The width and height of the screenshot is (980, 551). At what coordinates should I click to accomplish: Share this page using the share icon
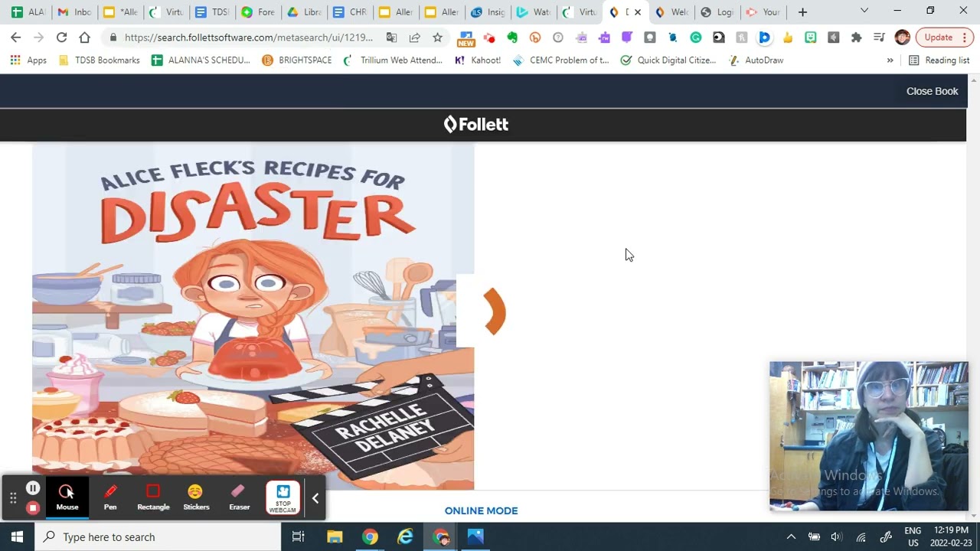point(414,37)
